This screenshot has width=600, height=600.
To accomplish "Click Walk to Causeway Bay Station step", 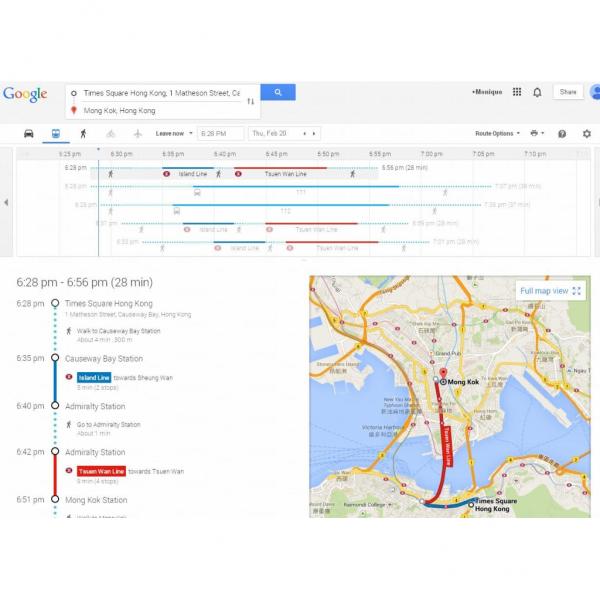I will pos(118,331).
